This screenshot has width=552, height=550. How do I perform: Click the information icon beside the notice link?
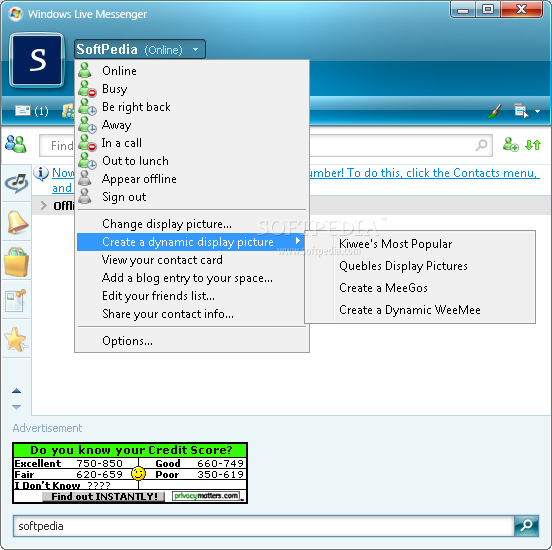(41, 173)
